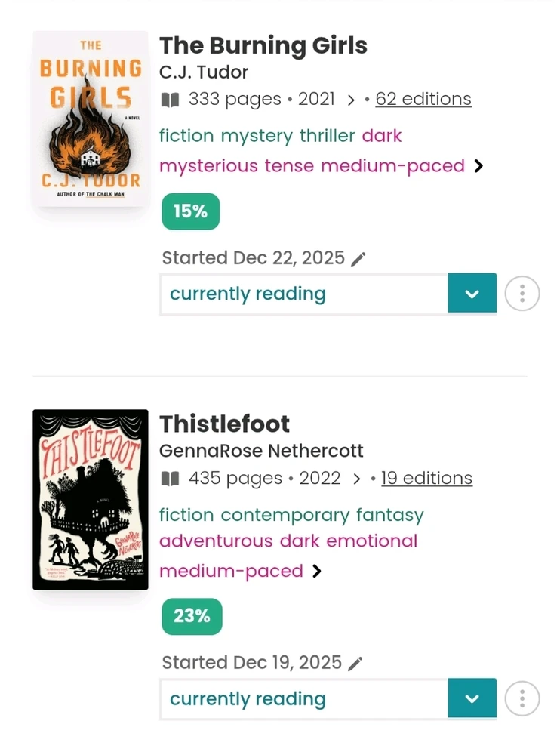Screen dimensions: 560x755
Task: Expand Thistlefoot edition details arrow after 2022
Action: tap(356, 479)
